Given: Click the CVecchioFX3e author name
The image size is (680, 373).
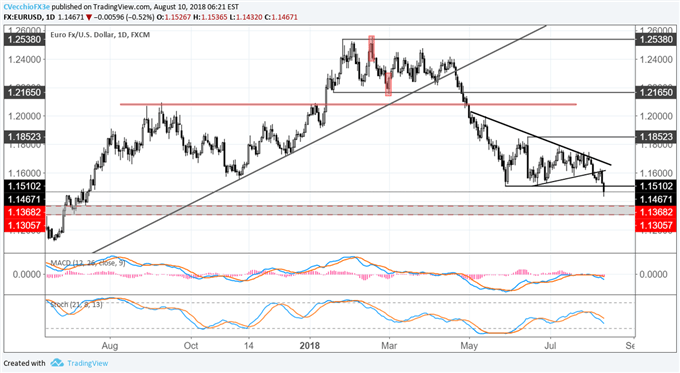Looking at the screenshot, I should (27, 7).
